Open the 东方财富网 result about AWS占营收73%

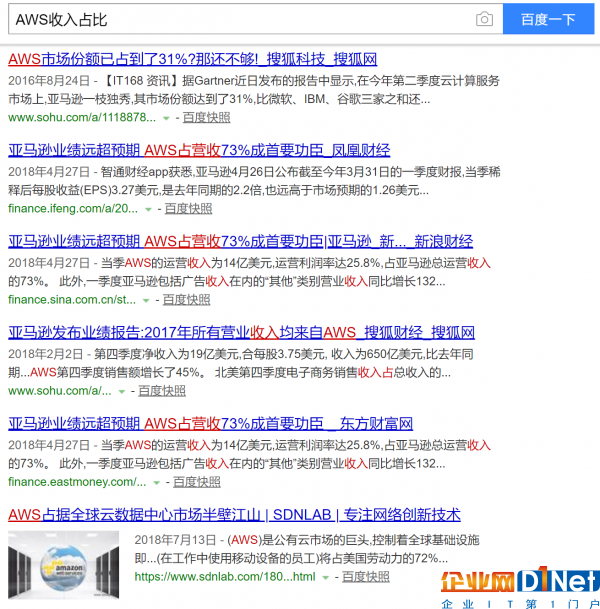(210, 424)
